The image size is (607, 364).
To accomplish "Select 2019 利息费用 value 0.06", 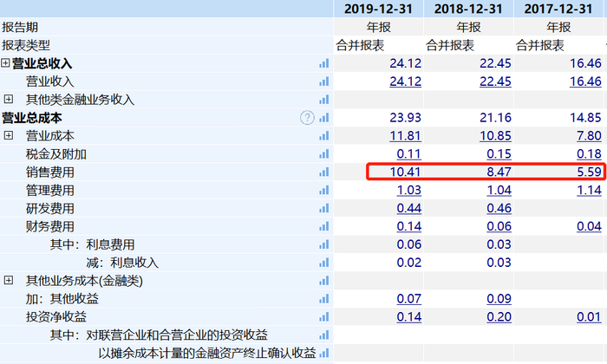I will pyautogui.click(x=408, y=244).
